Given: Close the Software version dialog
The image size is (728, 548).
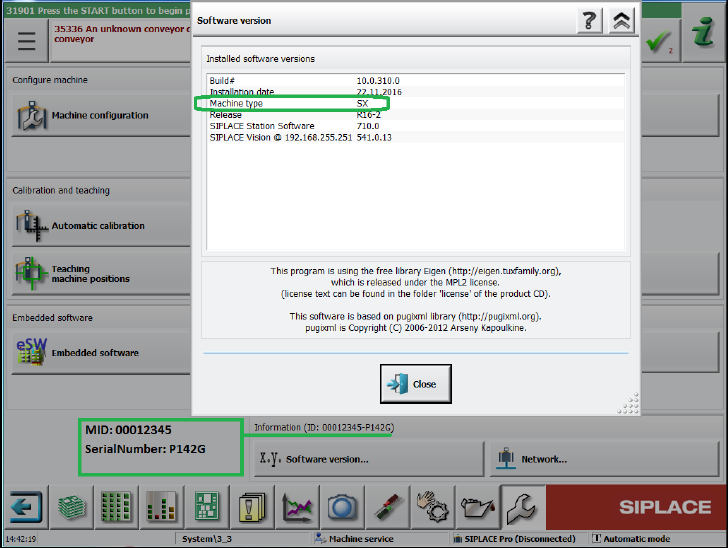Looking at the screenshot, I should pyautogui.click(x=416, y=384).
